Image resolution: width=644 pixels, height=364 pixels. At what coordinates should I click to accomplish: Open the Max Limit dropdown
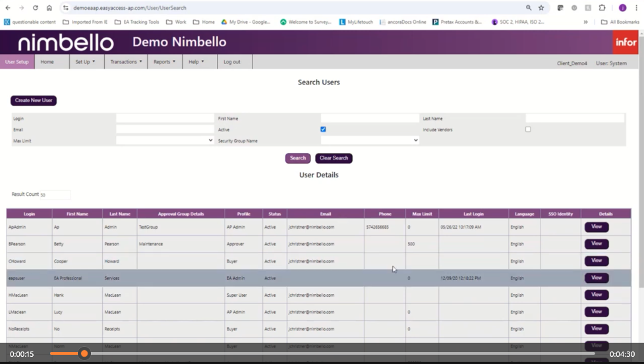[x=165, y=140]
